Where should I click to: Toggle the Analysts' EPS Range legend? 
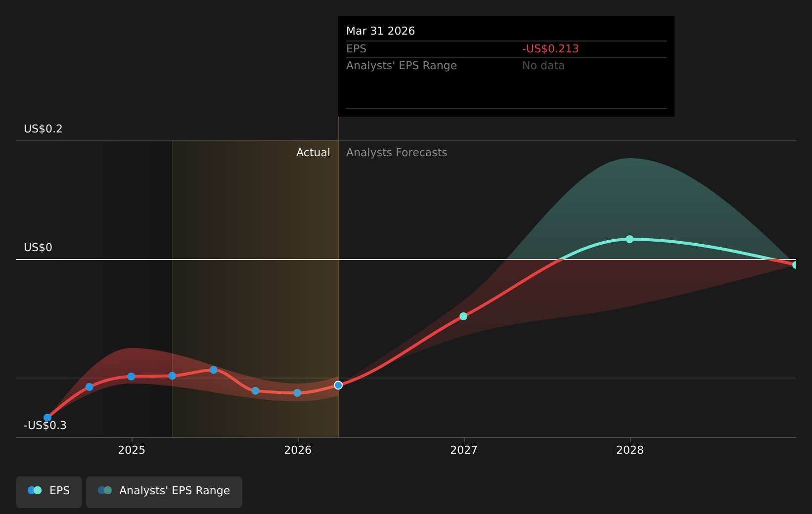pos(164,492)
